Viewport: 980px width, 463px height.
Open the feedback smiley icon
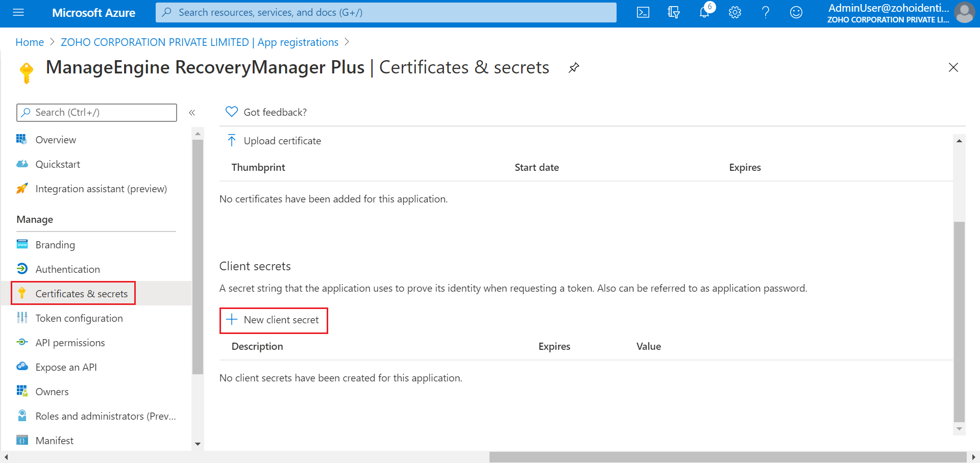pyautogui.click(x=796, y=13)
